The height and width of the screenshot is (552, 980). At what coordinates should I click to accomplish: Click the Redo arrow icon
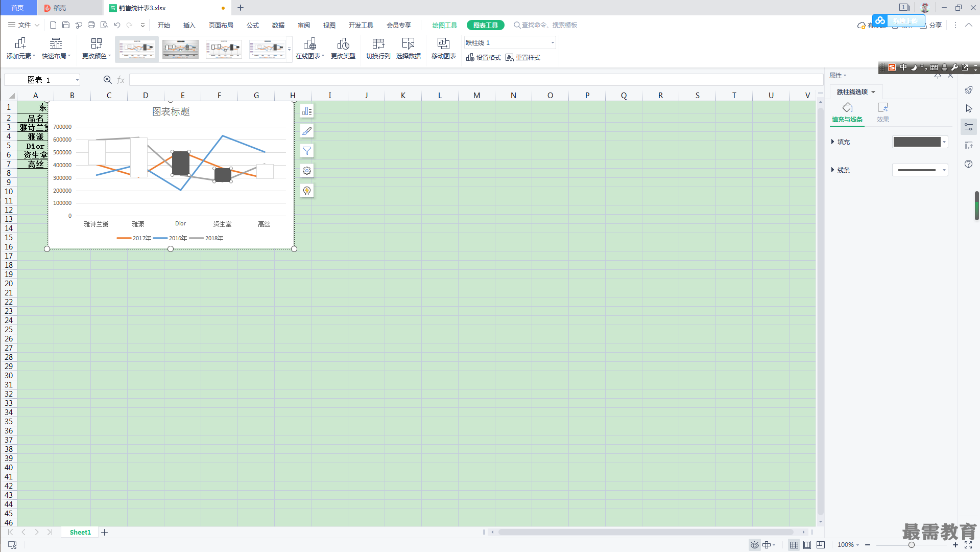(x=130, y=25)
